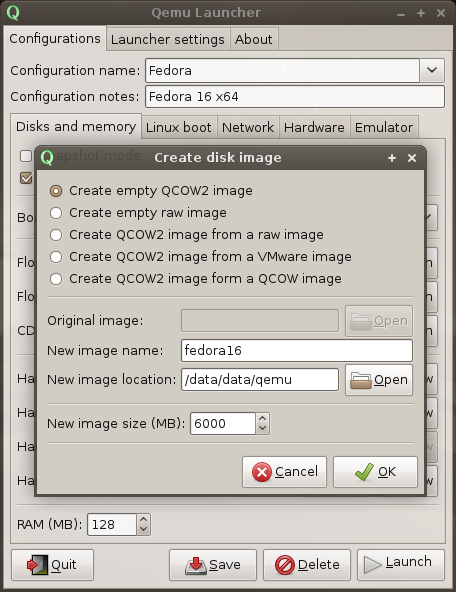This screenshot has width=456, height=592.
Task: Click the Launch play arrow button
Action: coord(401,565)
